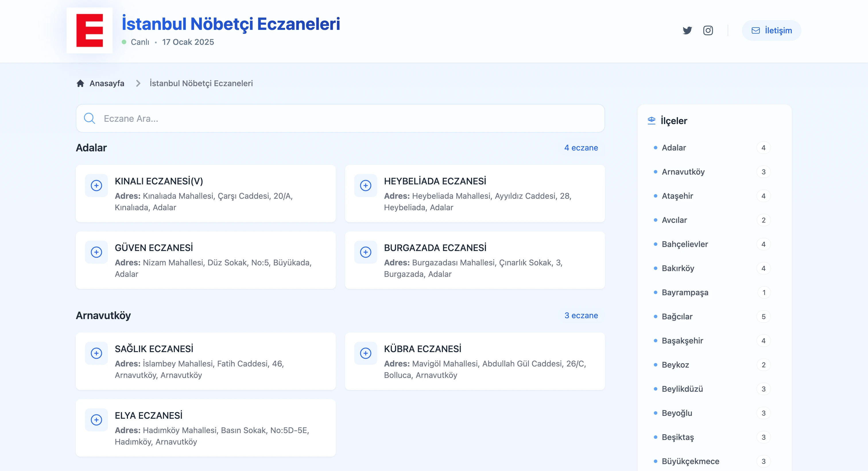
Task: Expand SAĞLIK ECZANESİ plus icon
Action: click(96, 353)
